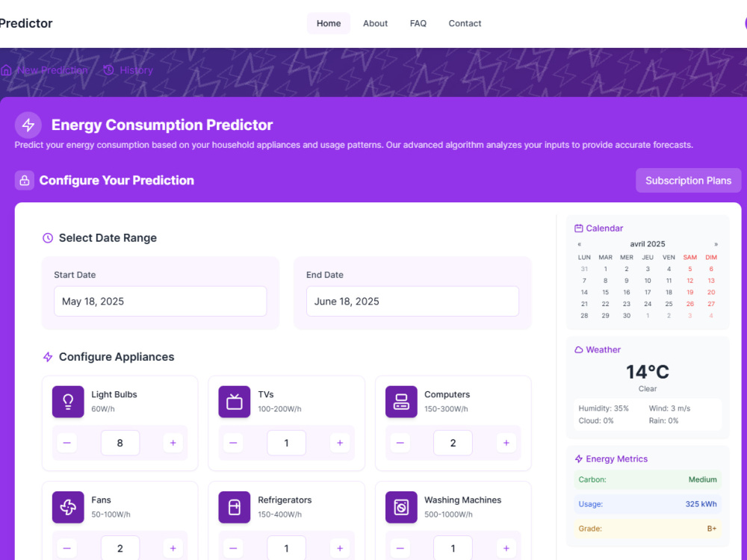Go to previous month in calendar

tap(580, 244)
